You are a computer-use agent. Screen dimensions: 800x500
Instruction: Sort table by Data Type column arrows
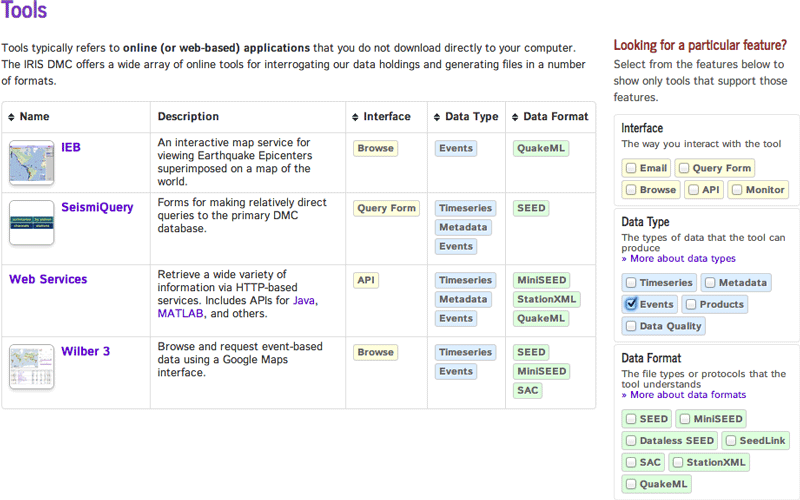[437, 117]
